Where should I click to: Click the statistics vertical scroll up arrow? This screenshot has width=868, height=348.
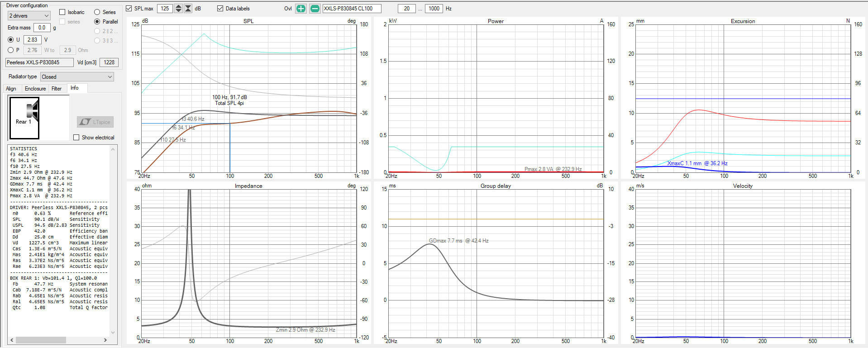tap(113, 148)
